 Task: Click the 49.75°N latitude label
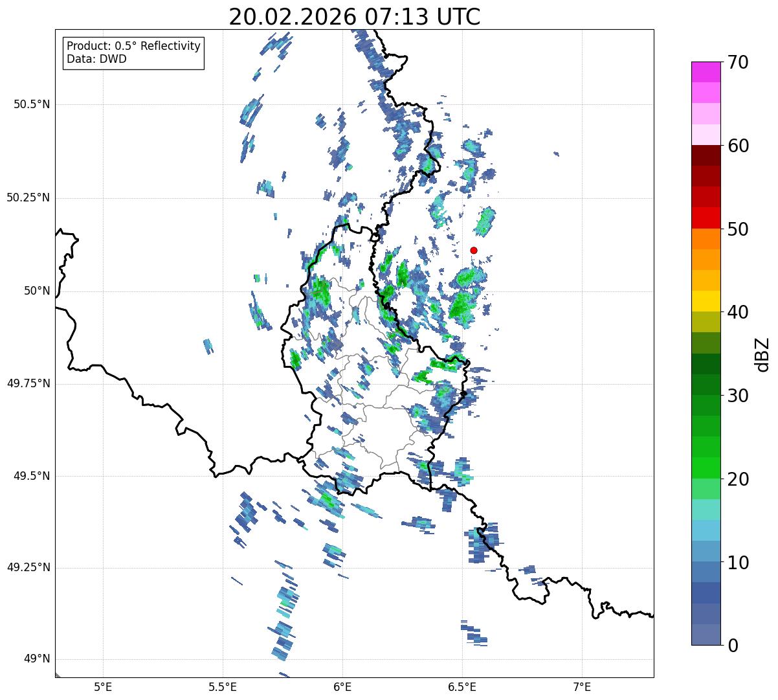(28, 383)
